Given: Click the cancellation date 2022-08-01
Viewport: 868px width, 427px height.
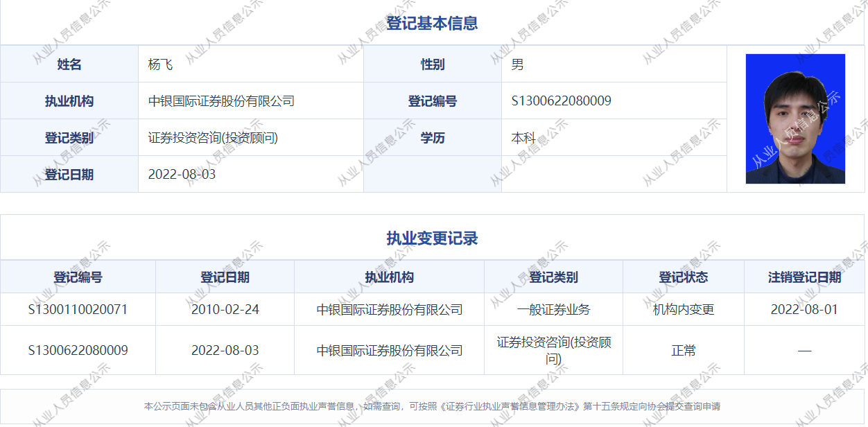Looking at the screenshot, I should 804,309.
